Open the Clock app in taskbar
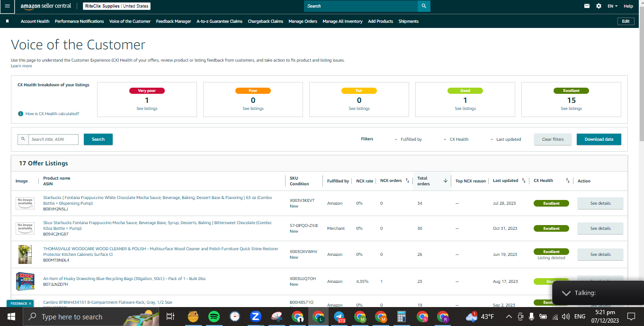The image size is (644, 326). [x=235, y=317]
